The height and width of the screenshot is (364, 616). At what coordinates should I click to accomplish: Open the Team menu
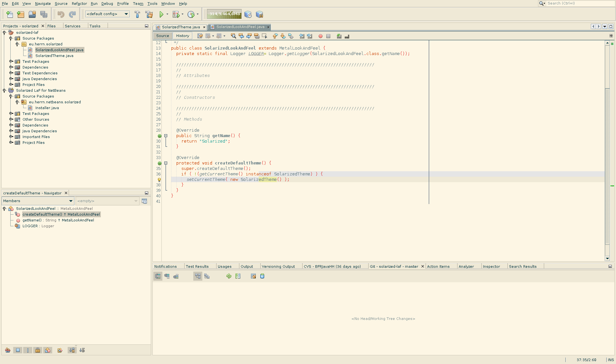[x=138, y=4]
